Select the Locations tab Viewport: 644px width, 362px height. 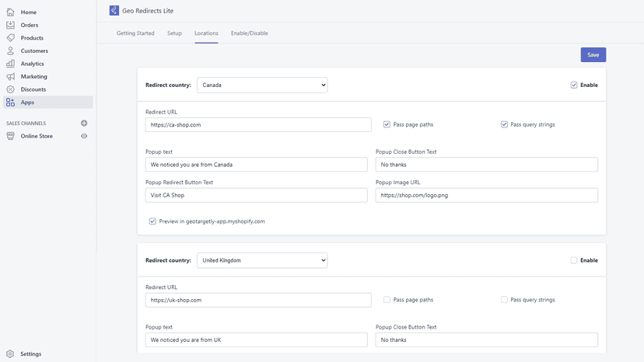pos(206,33)
